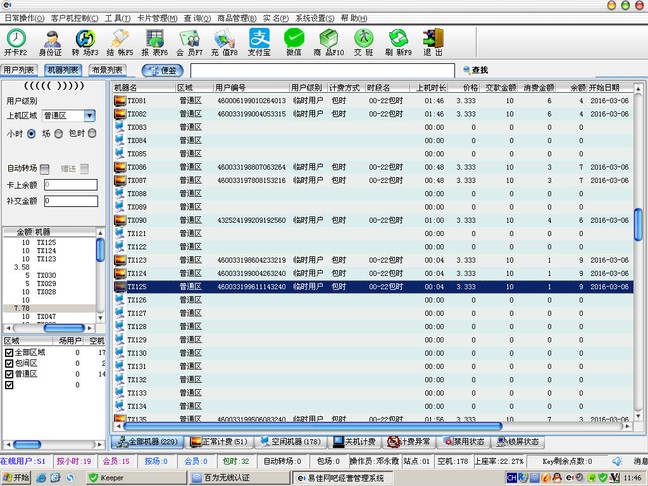Open the 商品管理 menu

[x=237, y=18]
